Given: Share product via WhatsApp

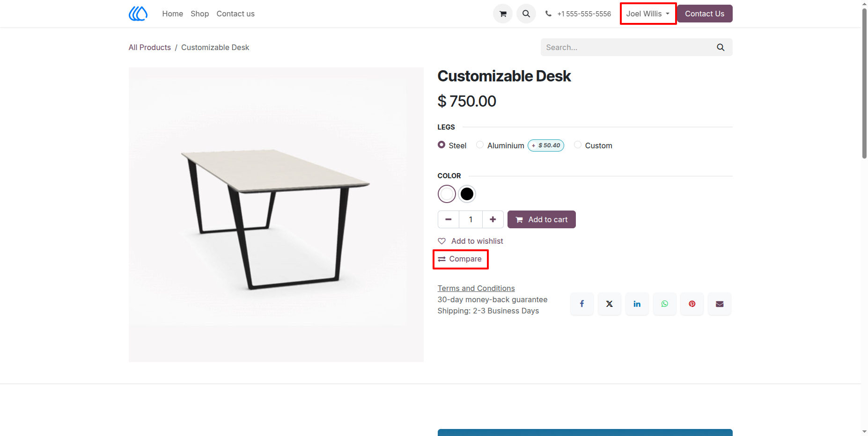Looking at the screenshot, I should (x=665, y=304).
